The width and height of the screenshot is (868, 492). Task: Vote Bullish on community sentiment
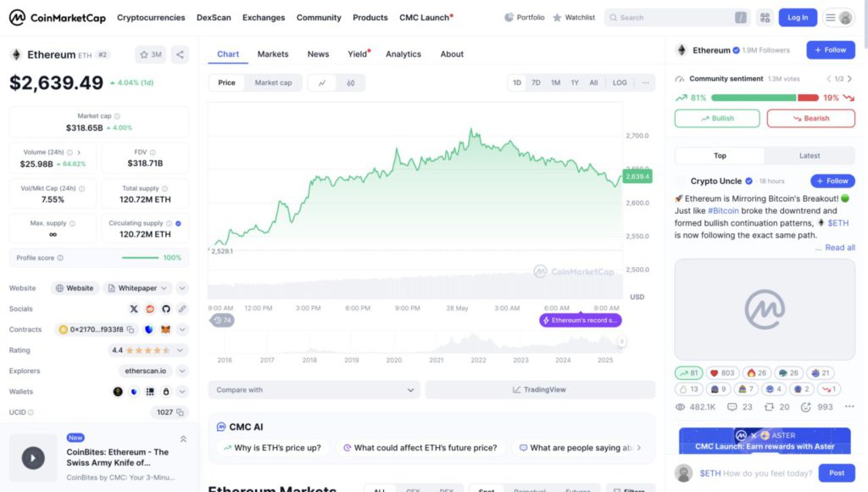coord(717,119)
